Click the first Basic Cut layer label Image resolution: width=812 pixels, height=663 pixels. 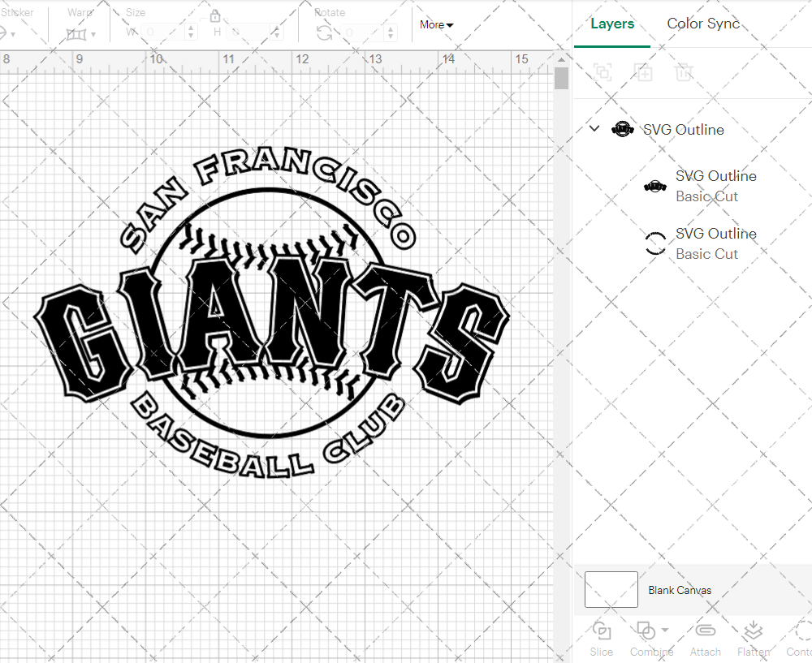[707, 196]
